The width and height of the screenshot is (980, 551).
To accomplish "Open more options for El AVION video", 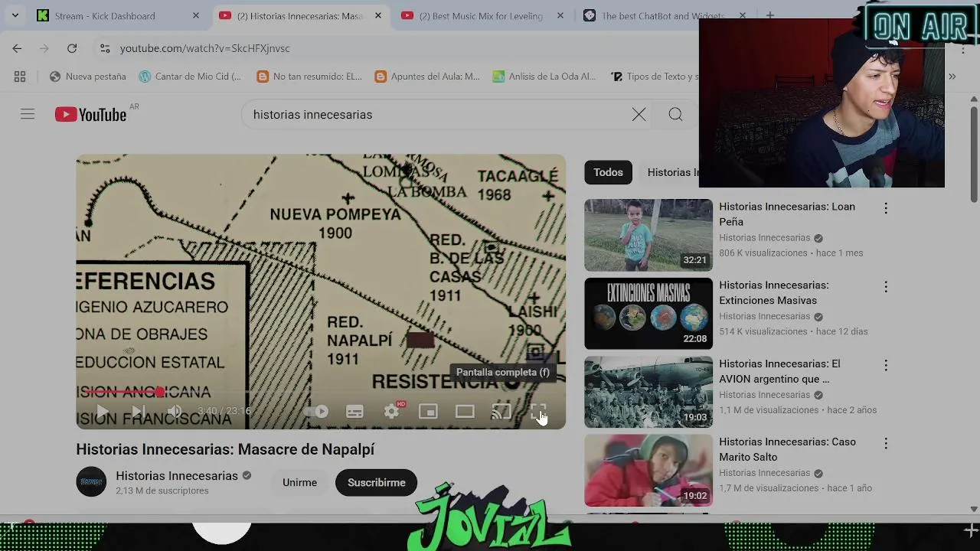I will pyautogui.click(x=886, y=365).
